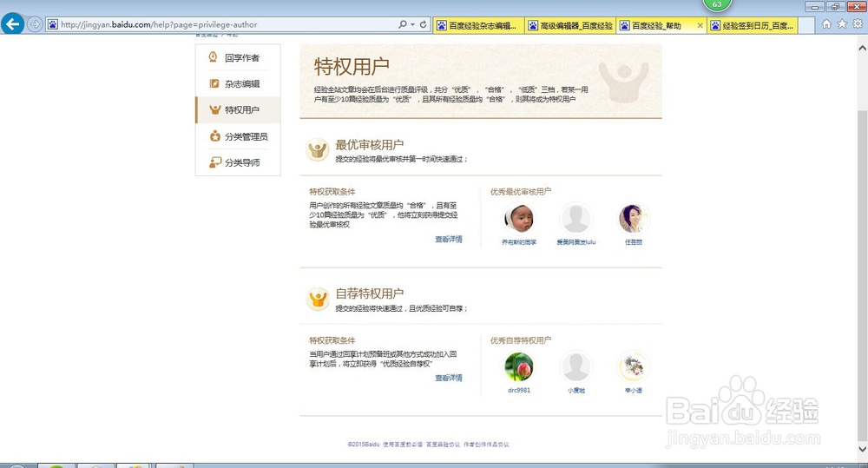
Task: Open Favorites with the star icon
Action: tap(842, 23)
